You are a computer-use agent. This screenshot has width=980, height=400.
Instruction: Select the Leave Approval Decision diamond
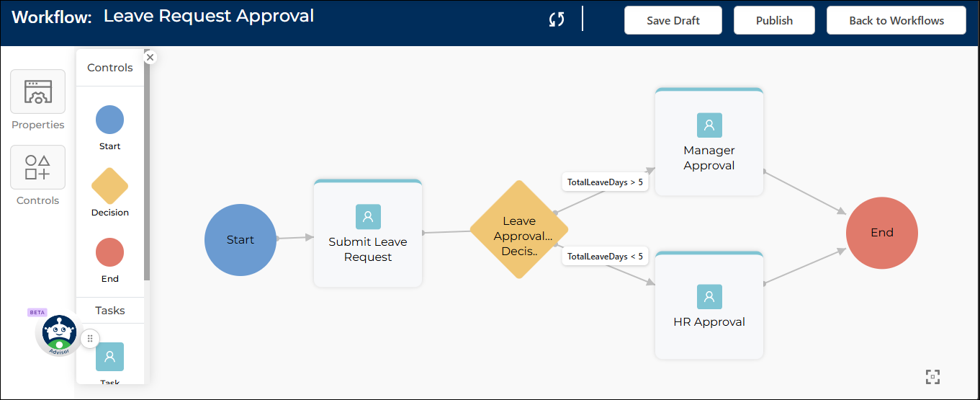click(x=519, y=230)
